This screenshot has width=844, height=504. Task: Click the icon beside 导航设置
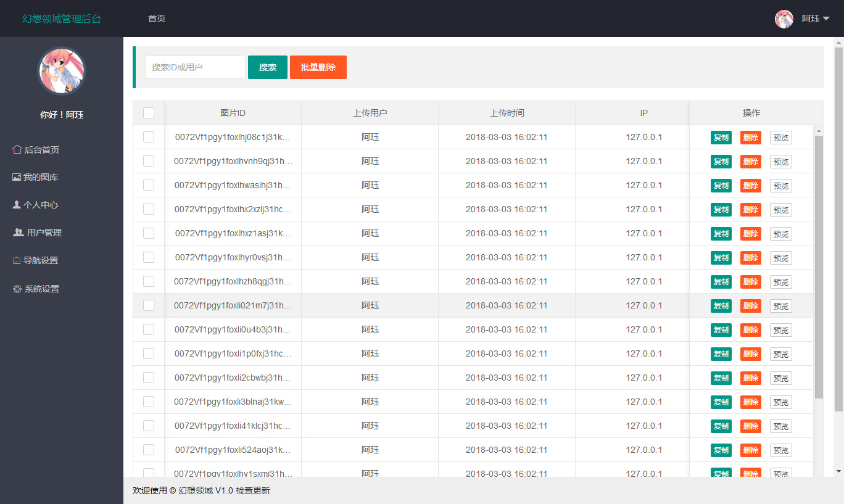coord(17,260)
